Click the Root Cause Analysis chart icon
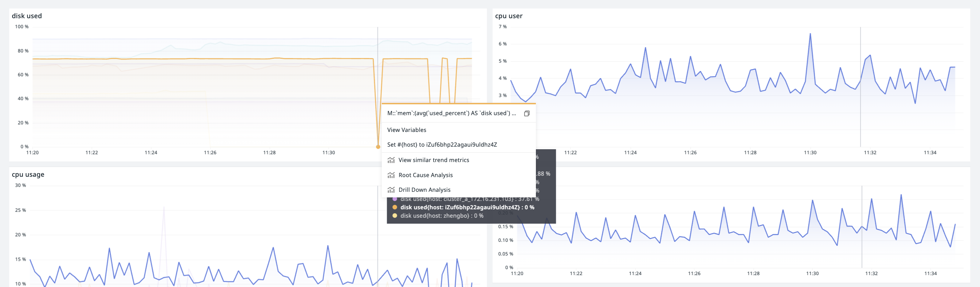Image resolution: width=980 pixels, height=287 pixels. pyautogui.click(x=391, y=175)
